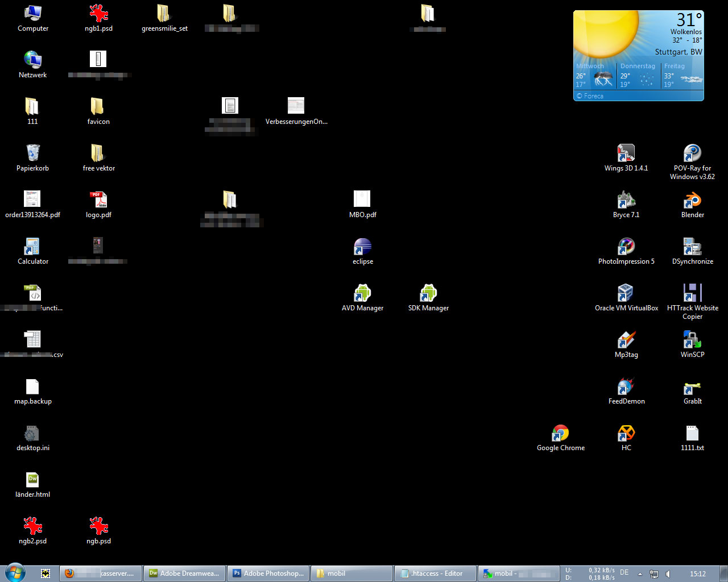Open the Windows Start menu
This screenshot has height=582, width=728.
click(x=15, y=573)
